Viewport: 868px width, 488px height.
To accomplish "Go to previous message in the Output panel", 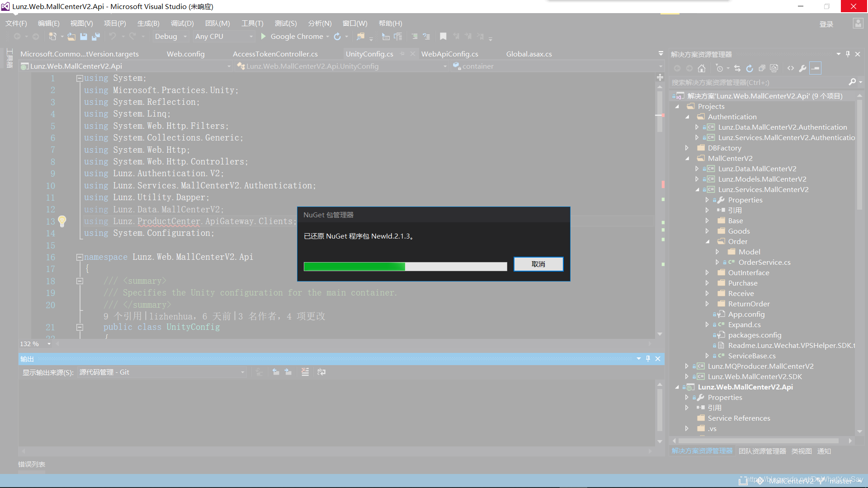I will (276, 372).
